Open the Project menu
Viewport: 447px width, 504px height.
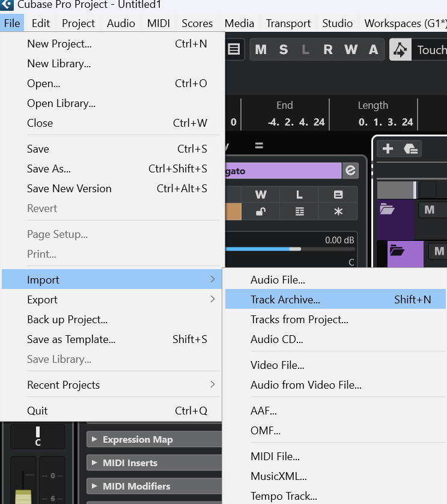point(79,23)
